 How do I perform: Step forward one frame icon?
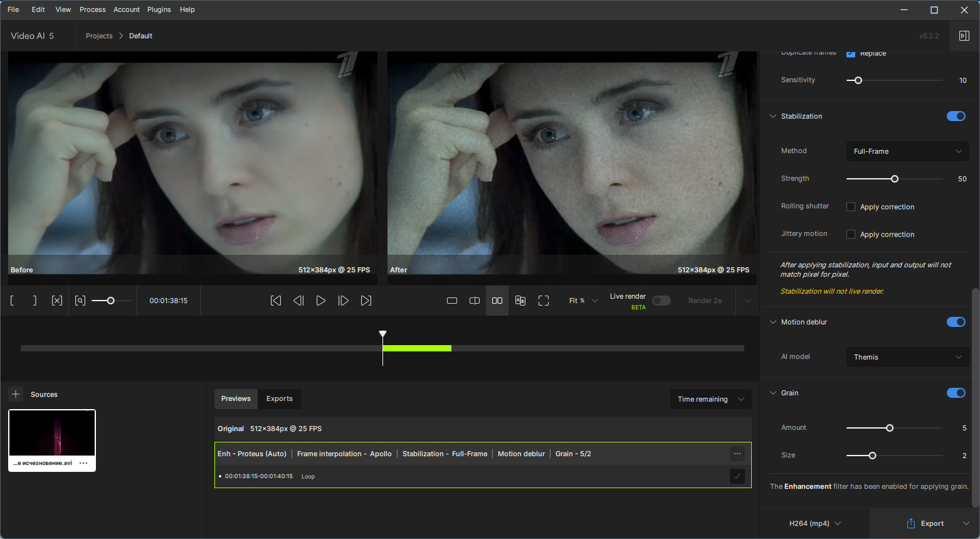coord(343,301)
